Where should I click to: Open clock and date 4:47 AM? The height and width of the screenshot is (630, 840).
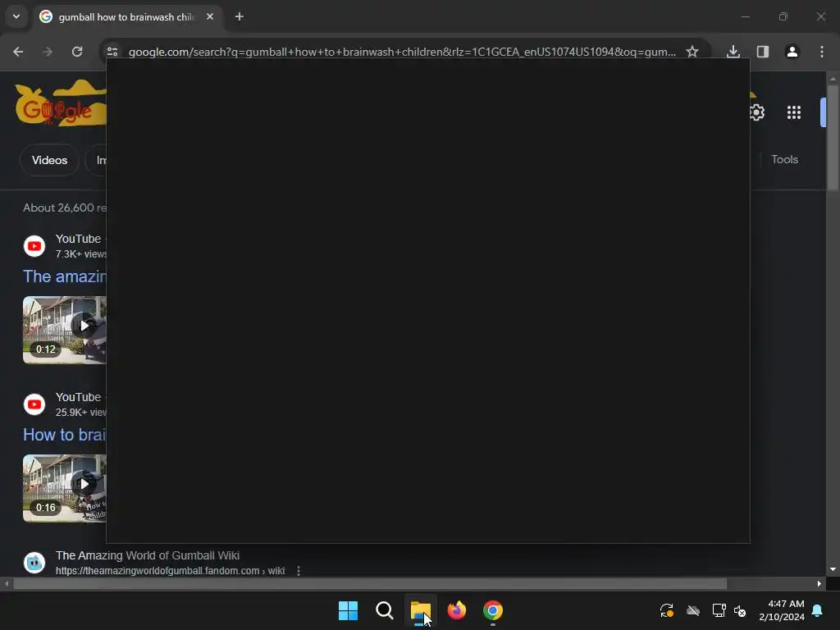click(782, 610)
